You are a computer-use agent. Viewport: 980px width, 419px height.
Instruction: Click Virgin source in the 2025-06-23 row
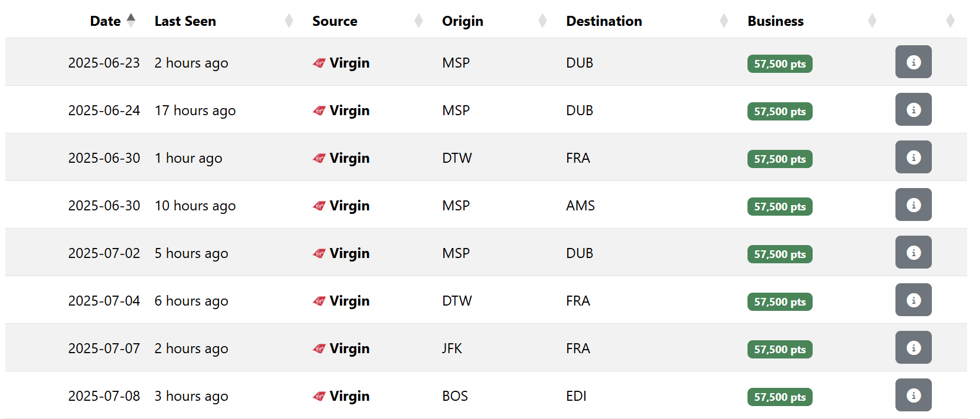[x=341, y=63]
